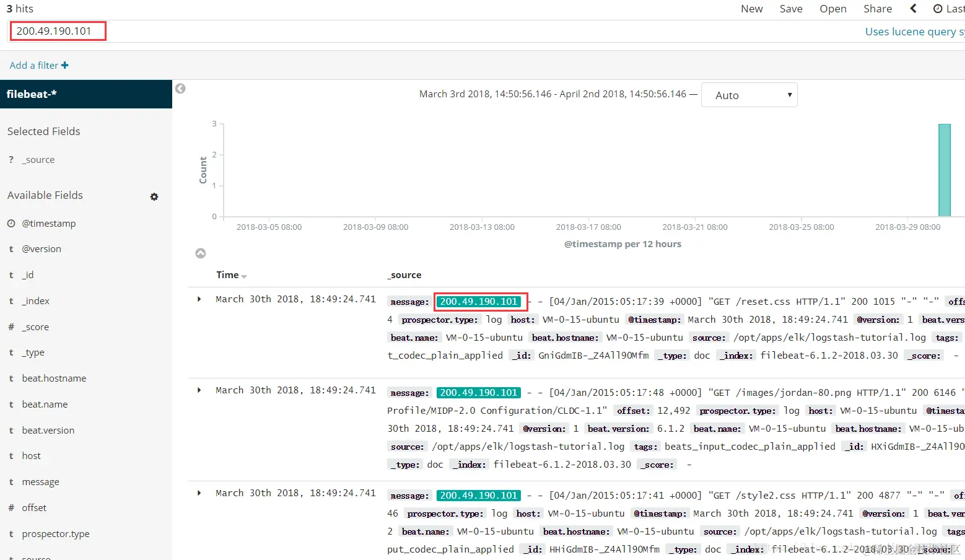The height and width of the screenshot is (560, 965).
Task: Collapse the histogram using lower chevron arrow
Action: coord(200,253)
